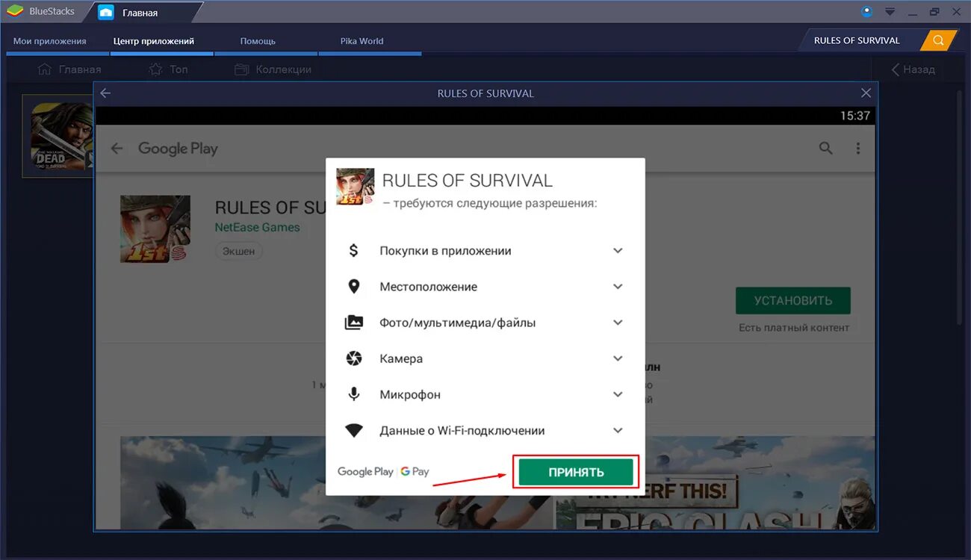Expand Покупки в приложении permission
The height and width of the screenshot is (560, 971).
618,251
